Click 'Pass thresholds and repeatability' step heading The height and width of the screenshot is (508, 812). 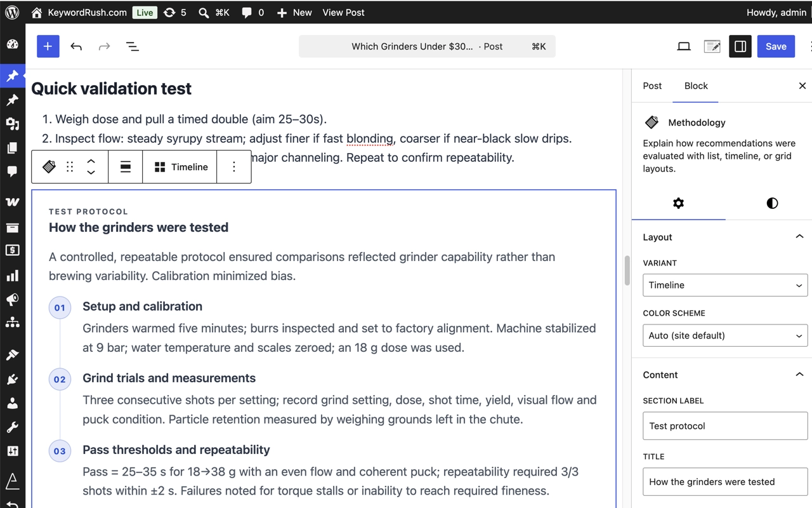pyautogui.click(x=176, y=450)
